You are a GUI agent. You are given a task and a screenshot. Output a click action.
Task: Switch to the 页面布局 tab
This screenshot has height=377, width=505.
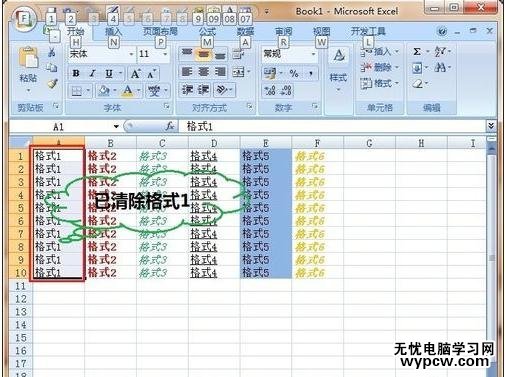160,32
